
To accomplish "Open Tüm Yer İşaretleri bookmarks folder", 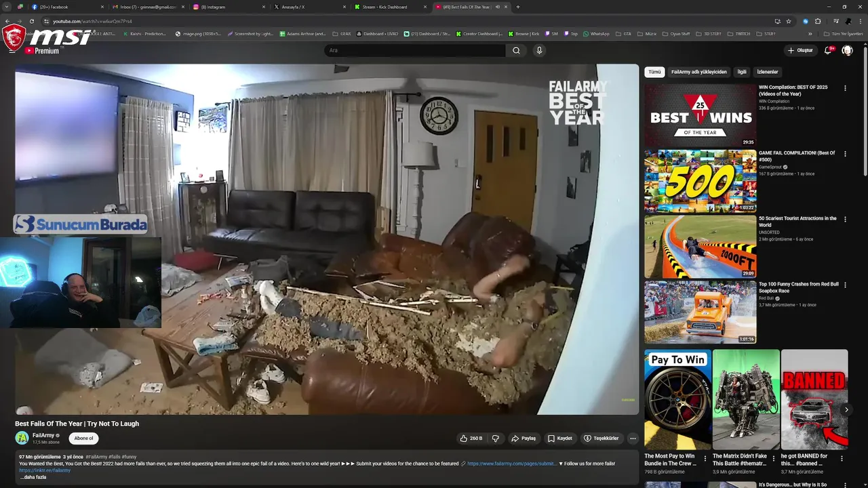I will [844, 33].
